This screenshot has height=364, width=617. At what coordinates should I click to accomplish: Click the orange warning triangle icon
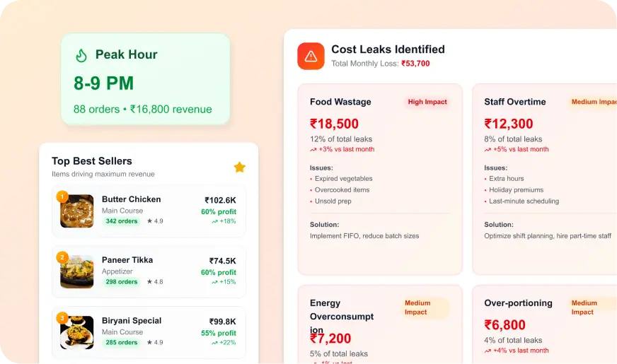pyautogui.click(x=311, y=56)
